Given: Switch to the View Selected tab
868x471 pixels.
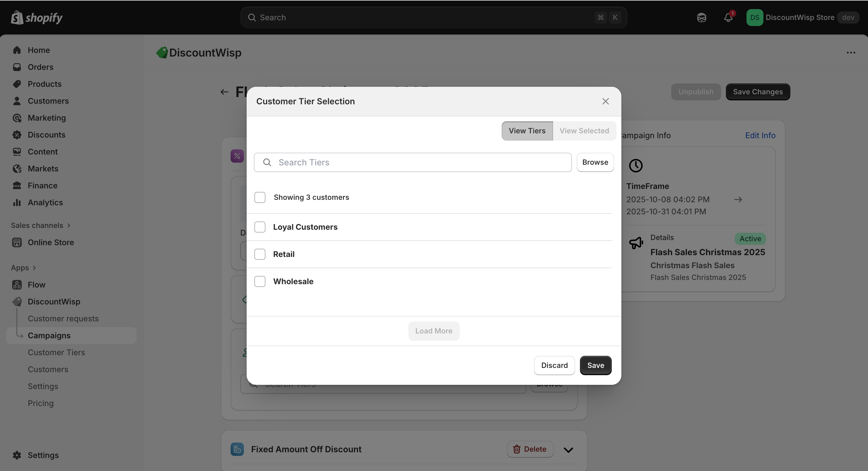Looking at the screenshot, I should tap(584, 131).
